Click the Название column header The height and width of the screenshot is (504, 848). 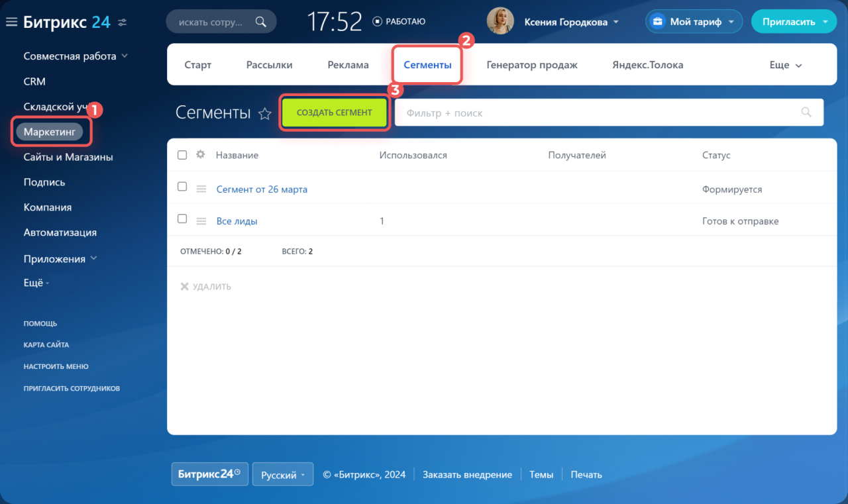(237, 155)
